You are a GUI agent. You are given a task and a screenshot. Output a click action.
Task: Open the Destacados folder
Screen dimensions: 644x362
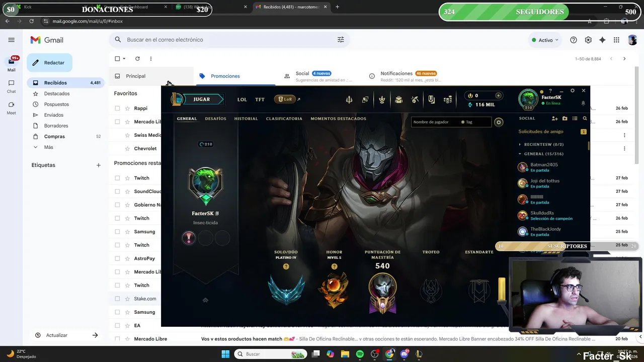pos(56,94)
